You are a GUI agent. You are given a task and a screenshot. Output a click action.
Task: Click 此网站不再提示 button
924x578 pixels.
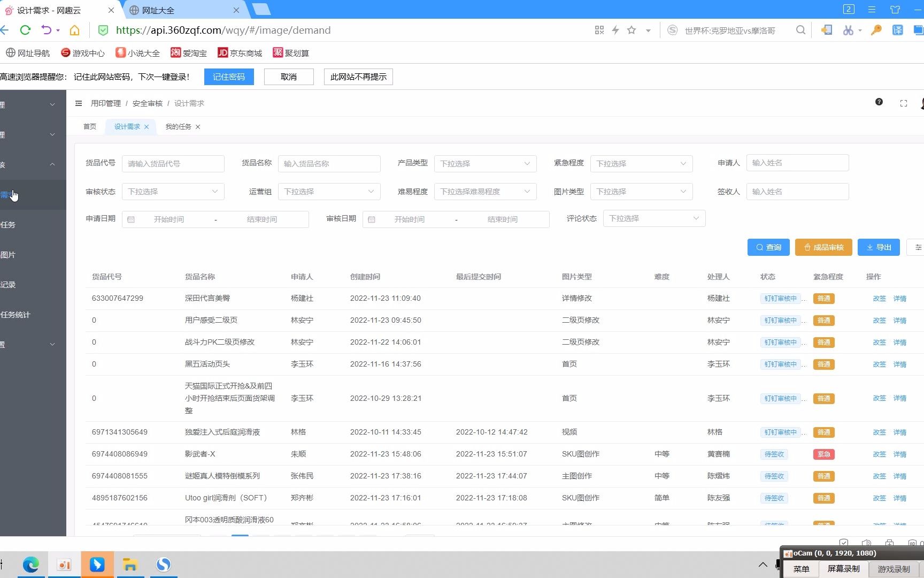click(x=358, y=77)
